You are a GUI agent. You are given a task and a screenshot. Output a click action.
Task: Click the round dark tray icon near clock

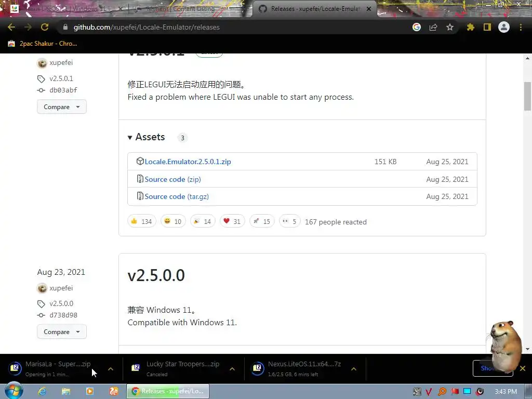click(x=480, y=392)
